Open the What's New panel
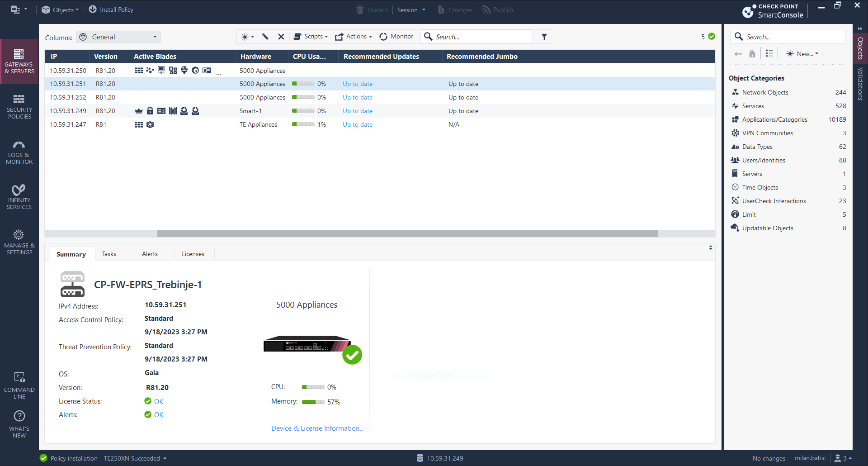 tap(19, 424)
